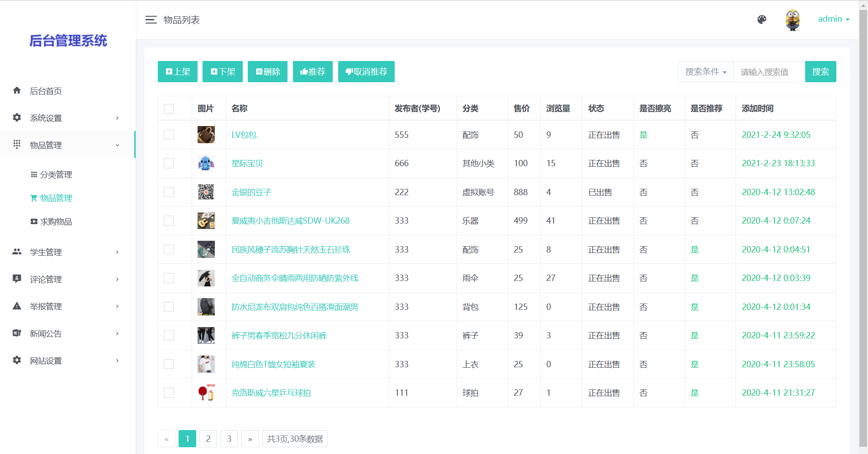The image size is (868, 454).
Task: Expand the 新闻公告 menu chevron
Action: point(117,333)
